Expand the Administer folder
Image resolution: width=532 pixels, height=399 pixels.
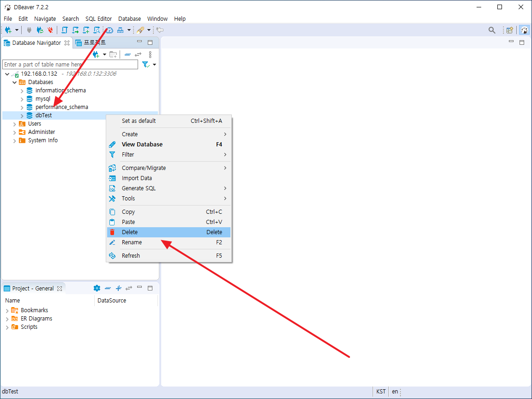(15, 133)
